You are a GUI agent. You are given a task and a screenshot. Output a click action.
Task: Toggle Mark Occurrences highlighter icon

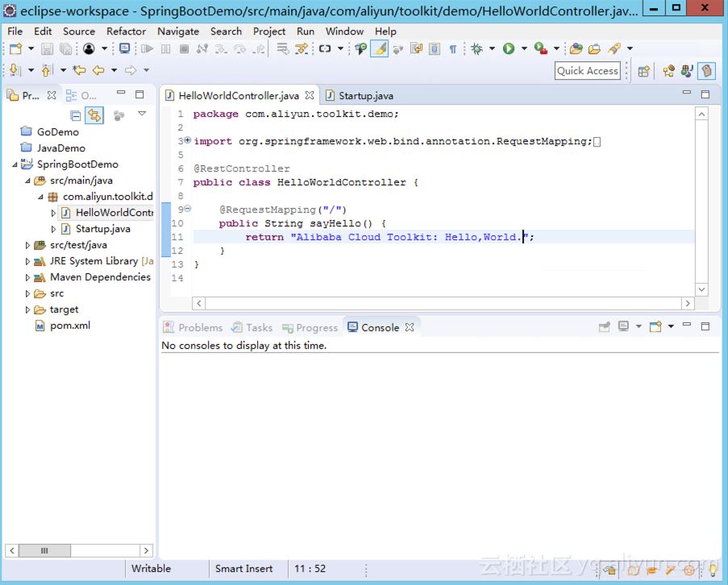(380, 48)
